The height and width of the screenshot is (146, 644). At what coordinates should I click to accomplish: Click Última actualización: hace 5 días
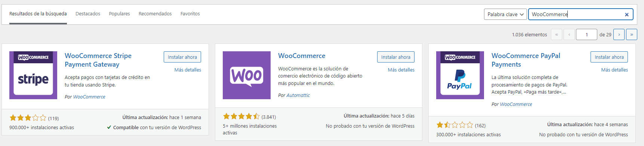tap(379, 116)
